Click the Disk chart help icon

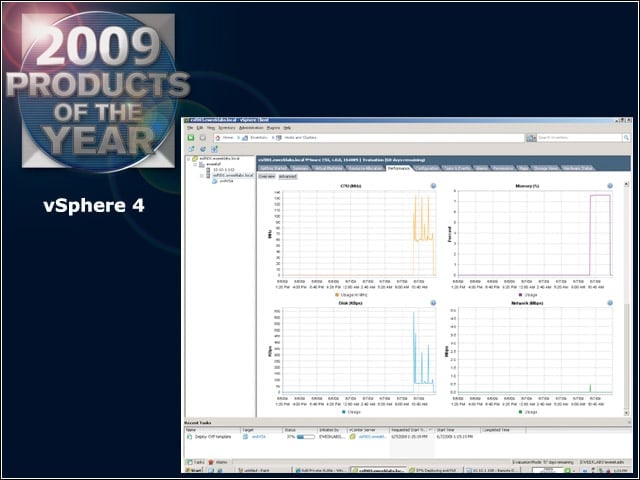433,303
